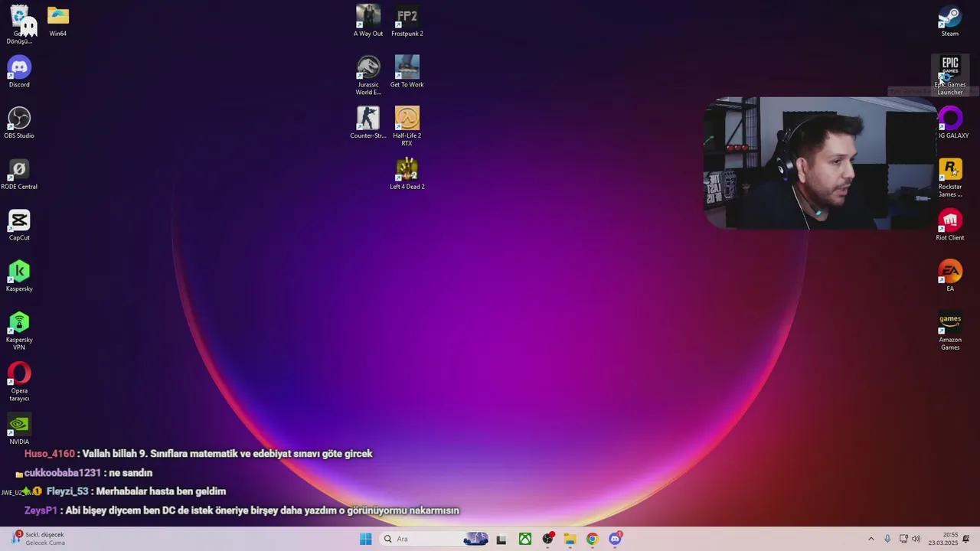Open the weather widget on the taskbar
This screenshot has height=551, width=980.
(38, 539)
